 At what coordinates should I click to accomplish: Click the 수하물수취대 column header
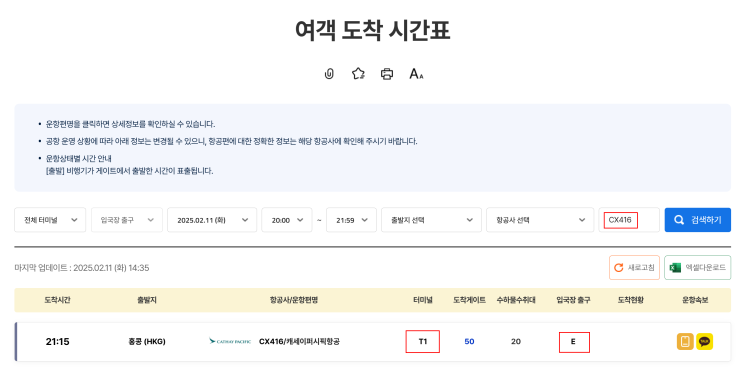[x=516, y=300]
